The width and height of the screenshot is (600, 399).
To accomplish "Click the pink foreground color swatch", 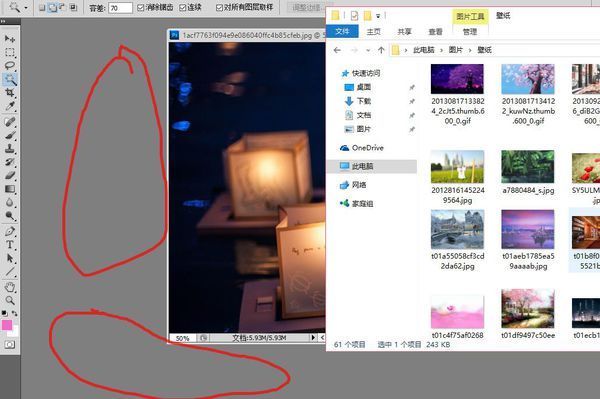I will pos(7,325).
